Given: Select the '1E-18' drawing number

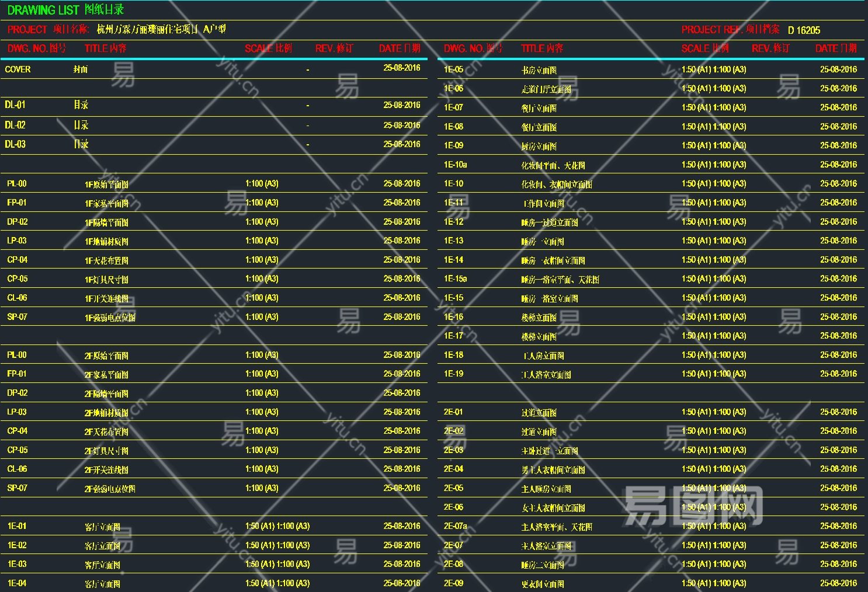Looking at the screenshot, I should point(453,355).
